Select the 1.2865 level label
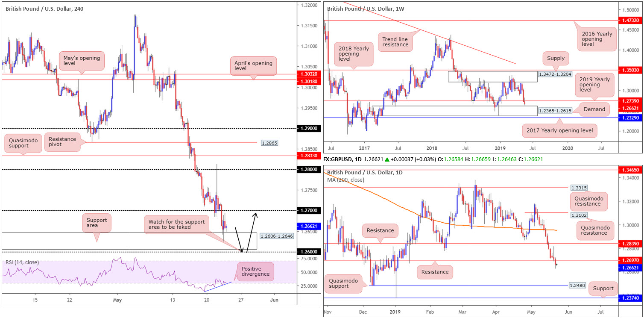The width and height of the screenshot is (644, 318). (269, 142)
